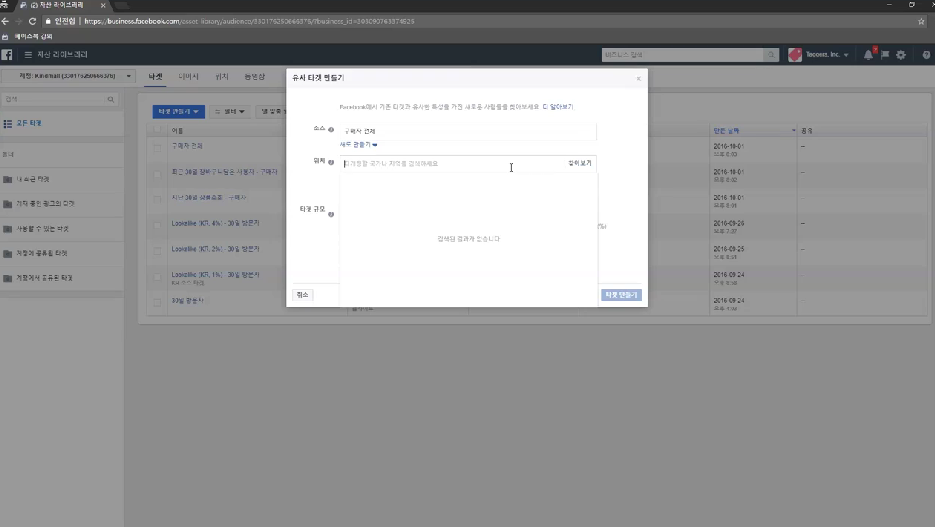Open the Tacoszz, Inc. business dropdown
The height and width of the screenshot is (527, 935).
tap(826, 55)
